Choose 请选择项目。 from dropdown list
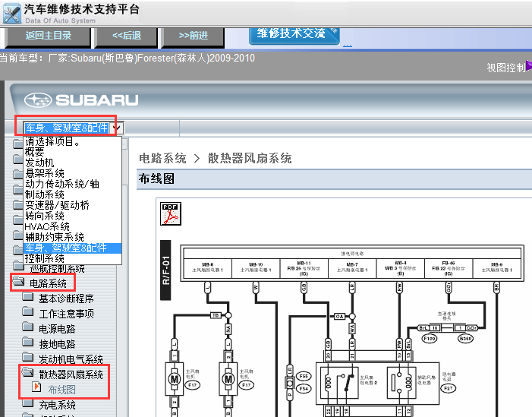The height and width of the screenshot is (417, 532). click(73, 141)
